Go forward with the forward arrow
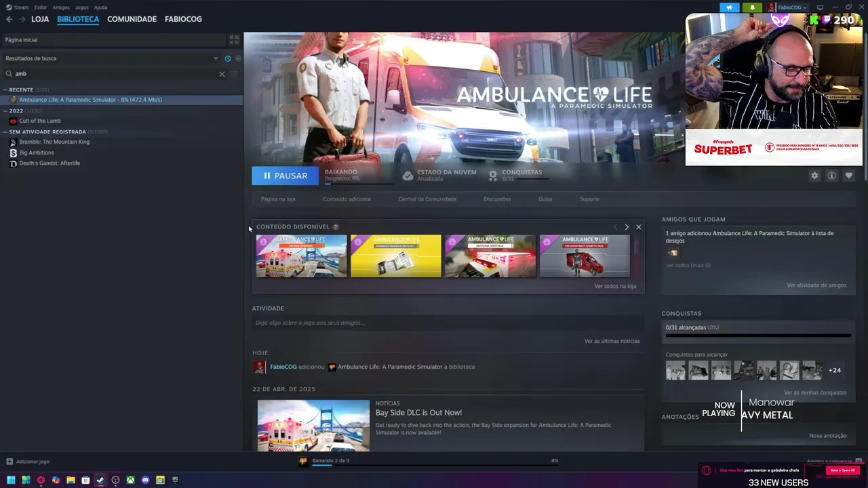This screenshot has height=488, width=868. click(22, 19)
